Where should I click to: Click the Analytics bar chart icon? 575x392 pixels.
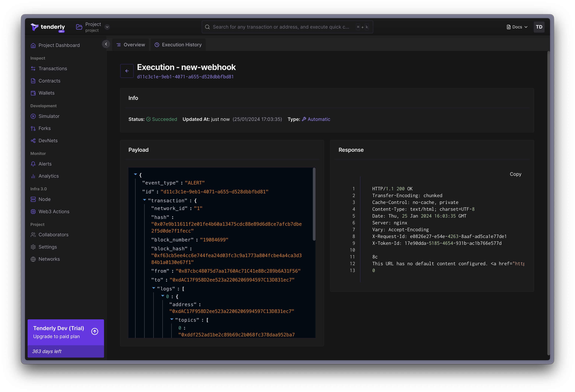33,176
